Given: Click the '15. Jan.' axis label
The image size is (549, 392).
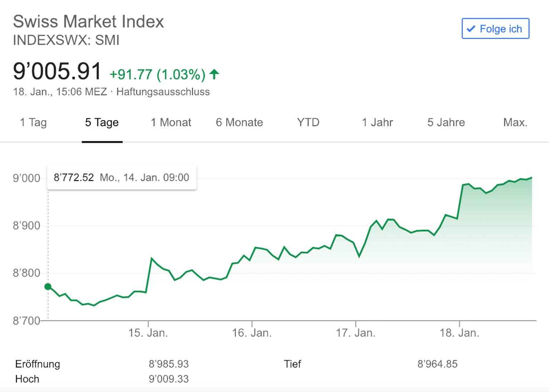Looking at the screenshot, I should point(148,333).
